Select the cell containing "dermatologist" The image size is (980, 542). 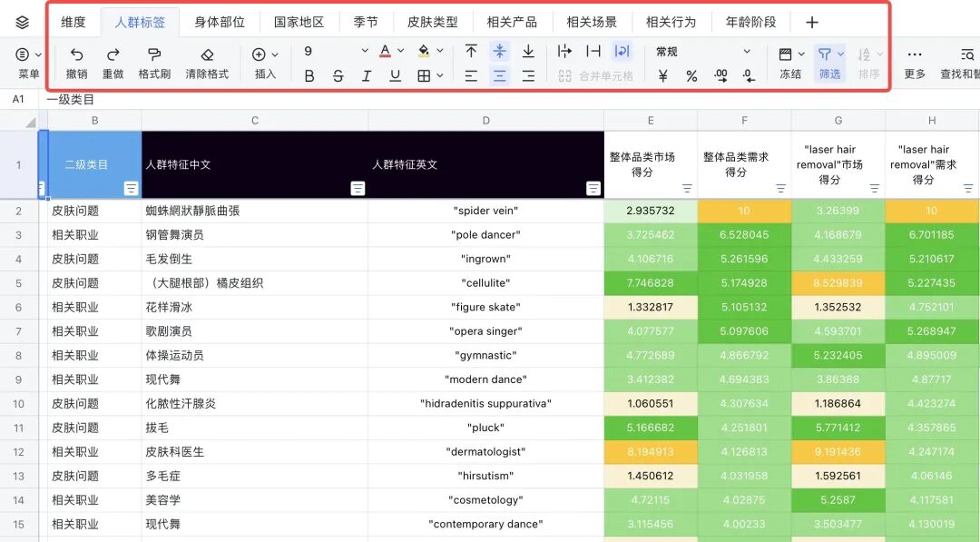[485, 451]
